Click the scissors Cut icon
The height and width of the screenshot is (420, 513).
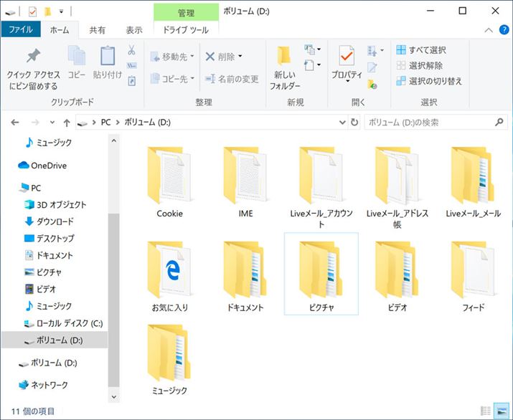coord(131,50)
